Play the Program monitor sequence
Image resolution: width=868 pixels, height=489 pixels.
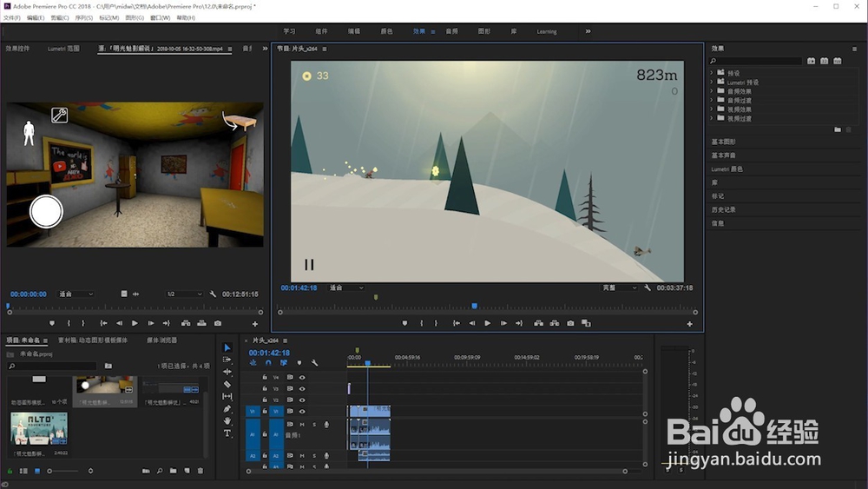pos(488,323)
